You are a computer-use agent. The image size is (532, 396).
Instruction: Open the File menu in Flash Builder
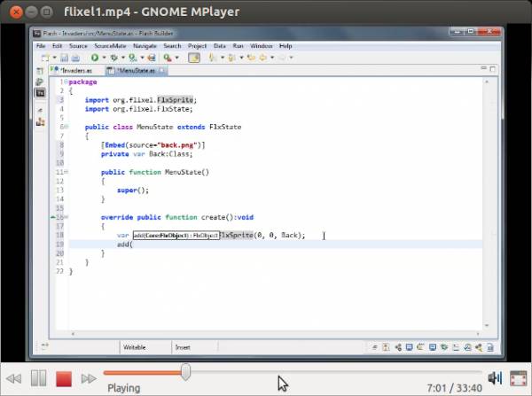[x=41, y=46]
